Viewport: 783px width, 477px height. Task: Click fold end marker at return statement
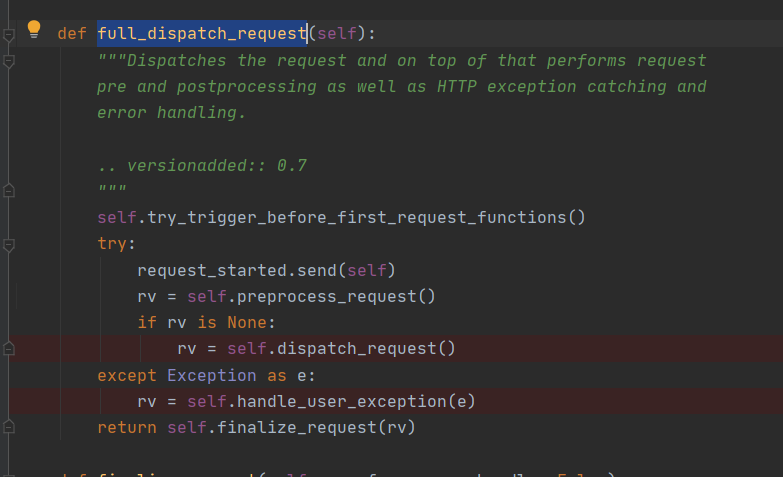pos(9,427)
